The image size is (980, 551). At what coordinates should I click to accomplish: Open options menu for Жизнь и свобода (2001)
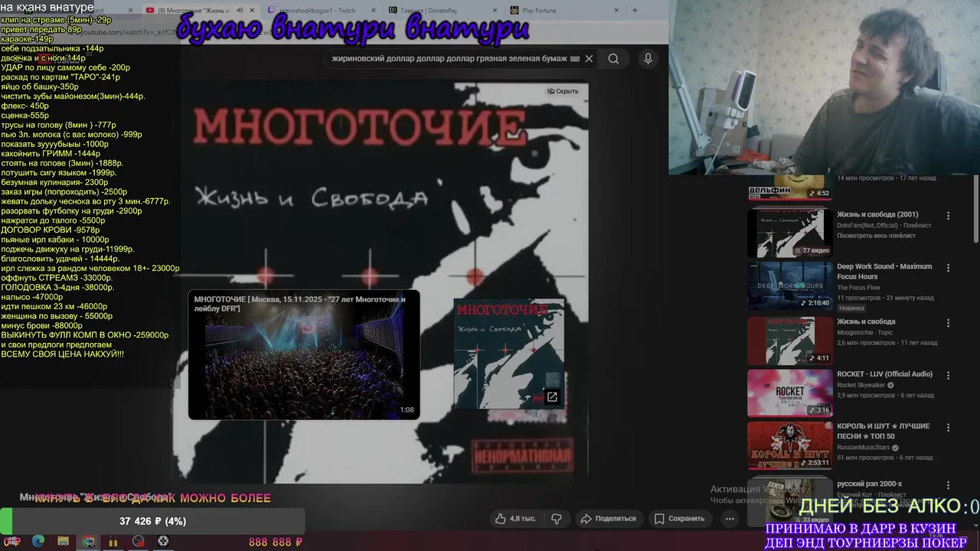pyautogui.click(x=948, y=216)
